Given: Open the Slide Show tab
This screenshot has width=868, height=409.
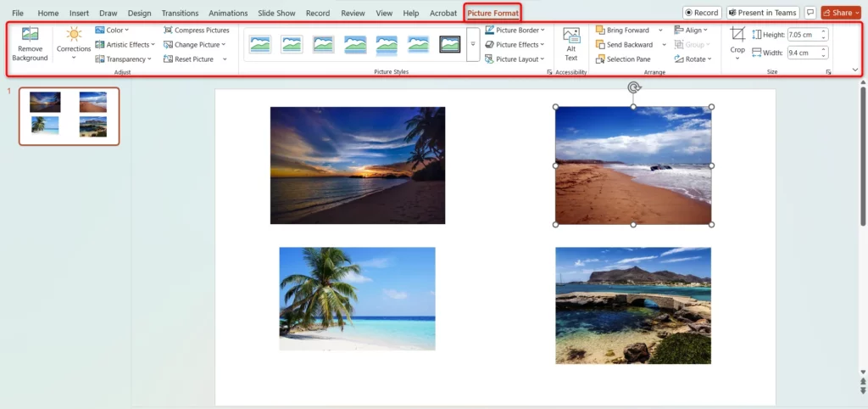Looking at the screenshot, I should 277,14.
